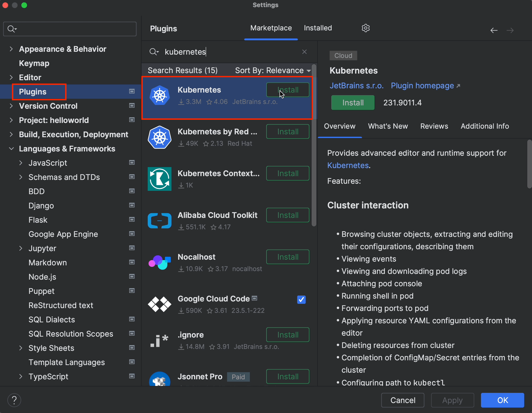Click the Alibaba Cloud Toolkit logo
The image size is (532, 413).
tap(160, 221)
